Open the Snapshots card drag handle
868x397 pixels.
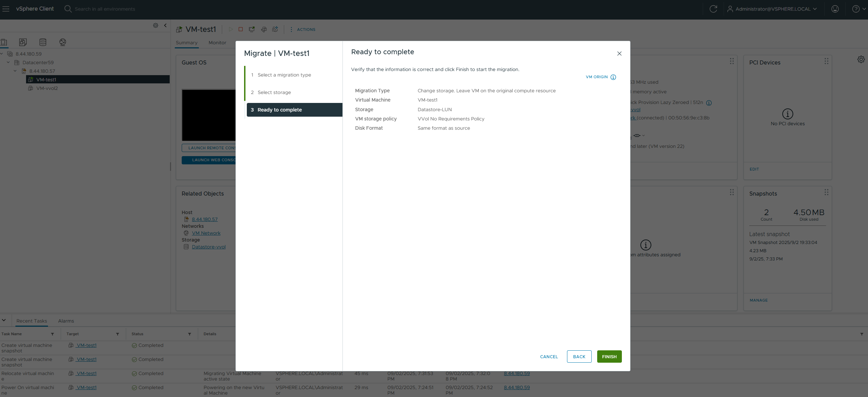(826, 192)
